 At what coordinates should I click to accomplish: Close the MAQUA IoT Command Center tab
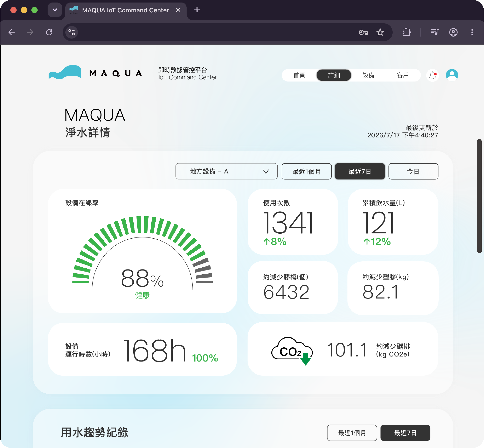click(178, 10)
